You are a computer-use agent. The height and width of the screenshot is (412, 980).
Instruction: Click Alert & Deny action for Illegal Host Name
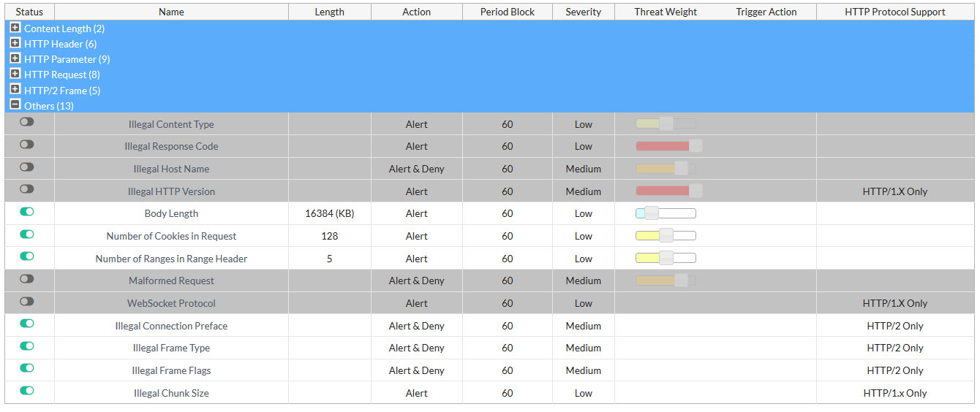[x=416, y=169]
